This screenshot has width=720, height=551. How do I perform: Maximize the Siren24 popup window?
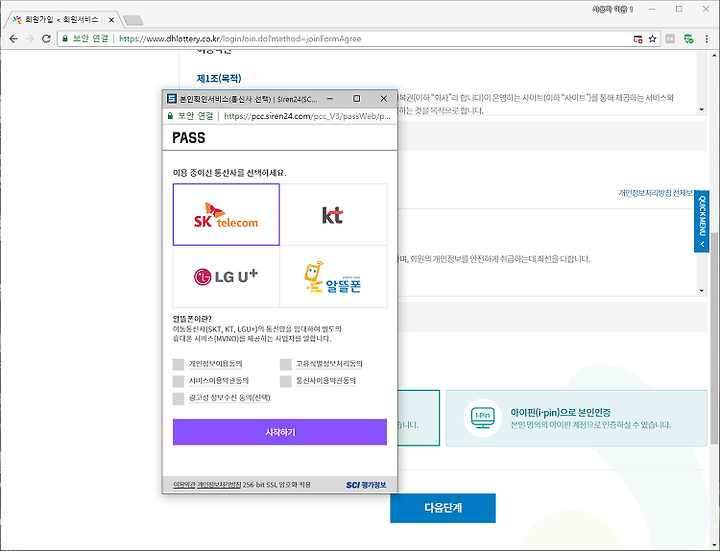pyautogui.click(x=357, y=99)
